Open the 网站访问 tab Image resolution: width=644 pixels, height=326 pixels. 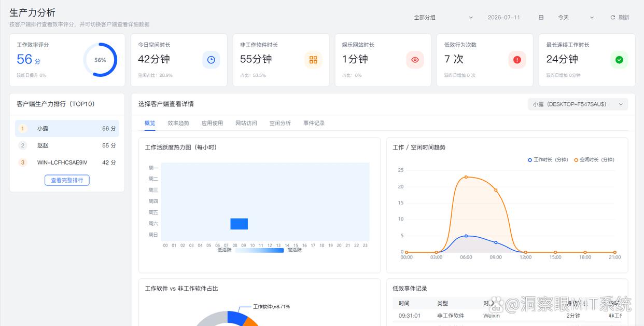click(246, 123)
